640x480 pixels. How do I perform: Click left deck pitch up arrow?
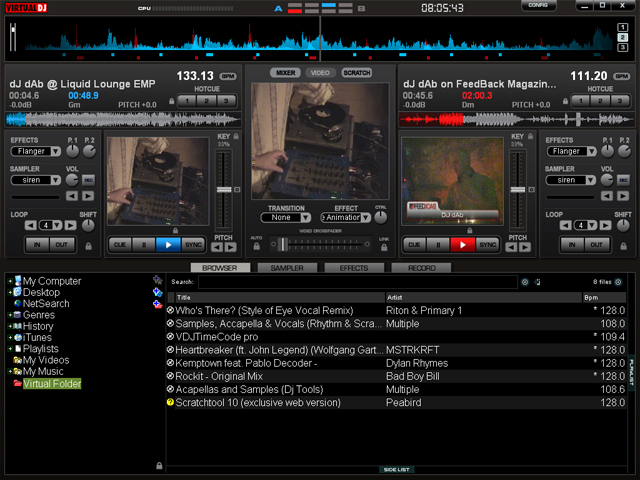coord(231,247)
